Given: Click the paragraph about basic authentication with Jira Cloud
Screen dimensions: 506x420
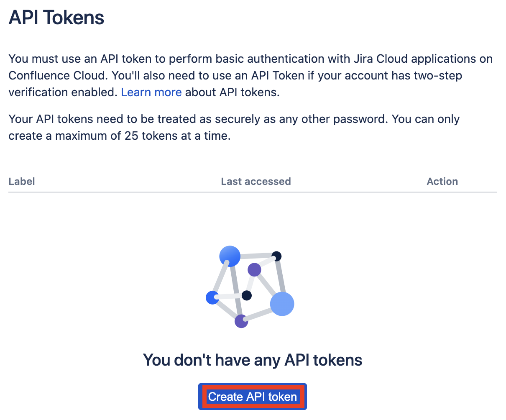Looking at the screenshot, I should coord(251,75).
